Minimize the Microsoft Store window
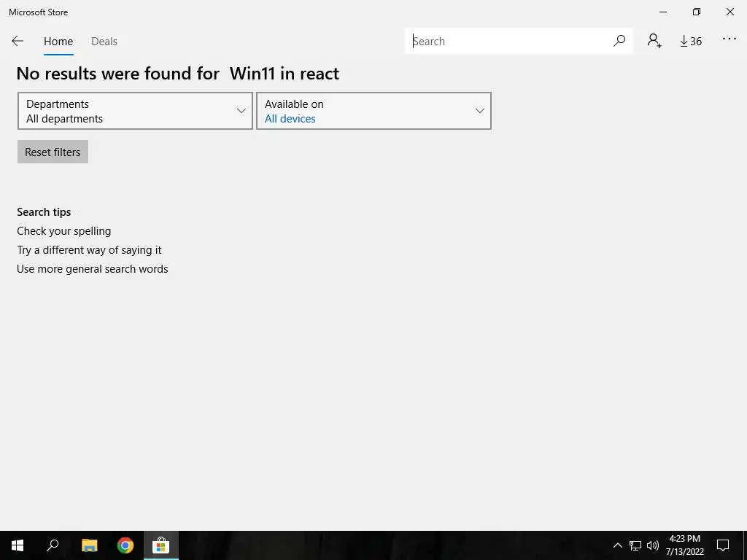This screenshot has width=747, height=560. 663,12
